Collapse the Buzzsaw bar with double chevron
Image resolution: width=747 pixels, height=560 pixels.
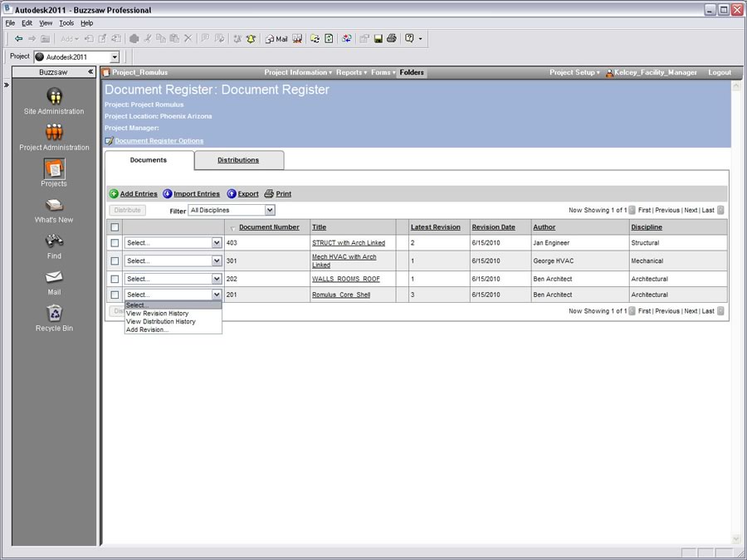point(90,72)
